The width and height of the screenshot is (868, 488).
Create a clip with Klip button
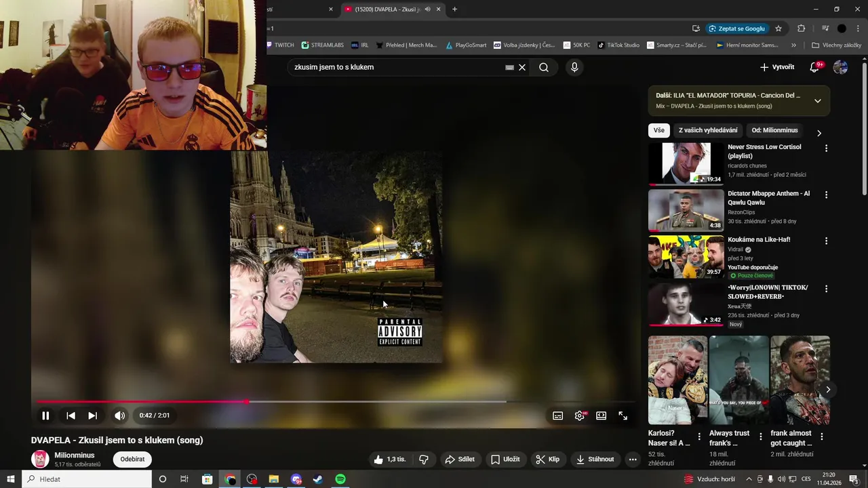[548, 459]
